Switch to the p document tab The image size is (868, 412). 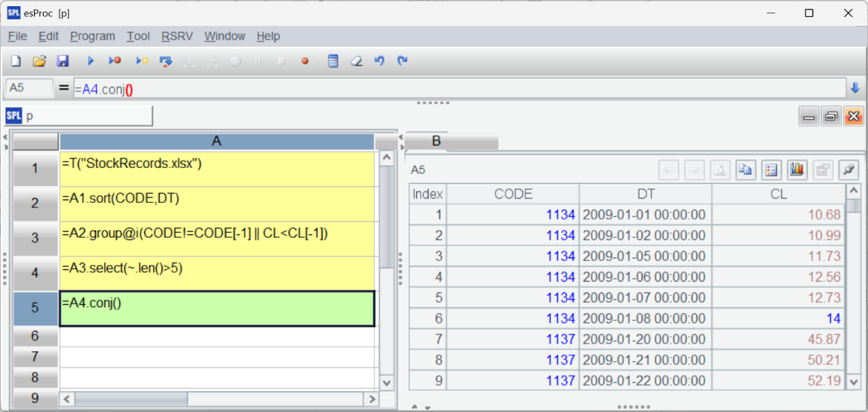coord(79,116)
